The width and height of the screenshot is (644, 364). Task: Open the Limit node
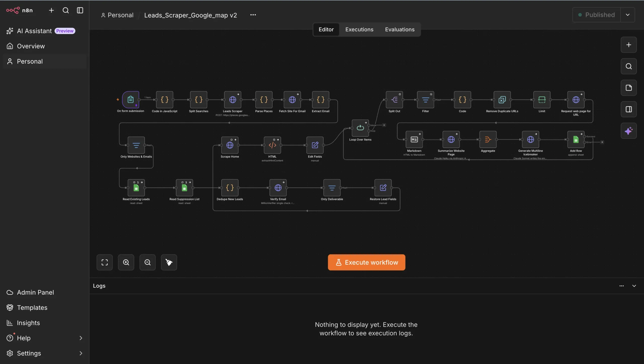542,100
